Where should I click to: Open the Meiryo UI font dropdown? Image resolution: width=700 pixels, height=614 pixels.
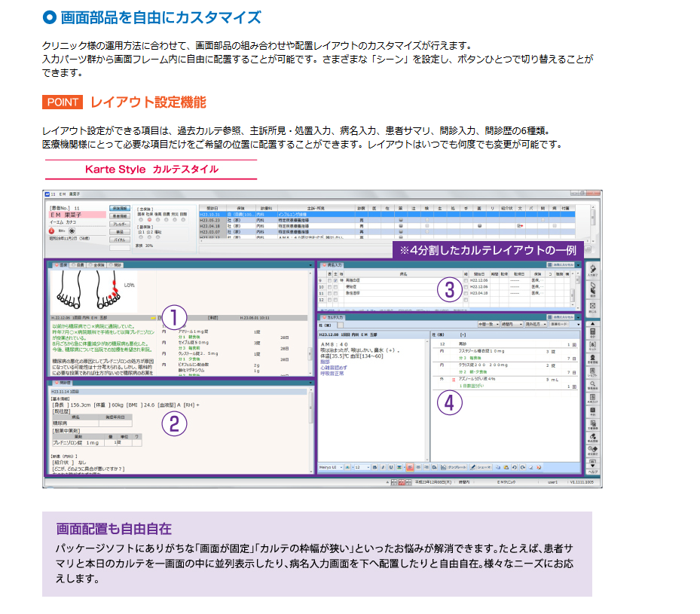[x=331, y=467]
